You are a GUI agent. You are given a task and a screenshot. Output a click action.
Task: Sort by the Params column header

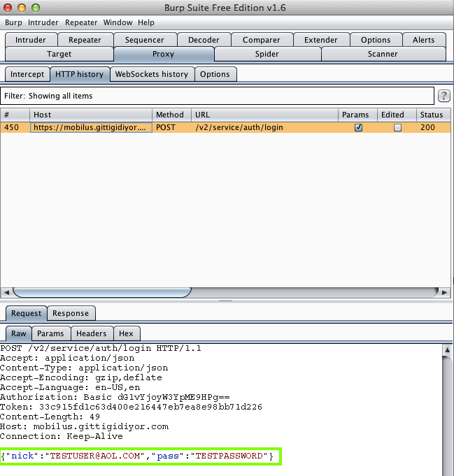pyautogui.click(x=357, y=115)
